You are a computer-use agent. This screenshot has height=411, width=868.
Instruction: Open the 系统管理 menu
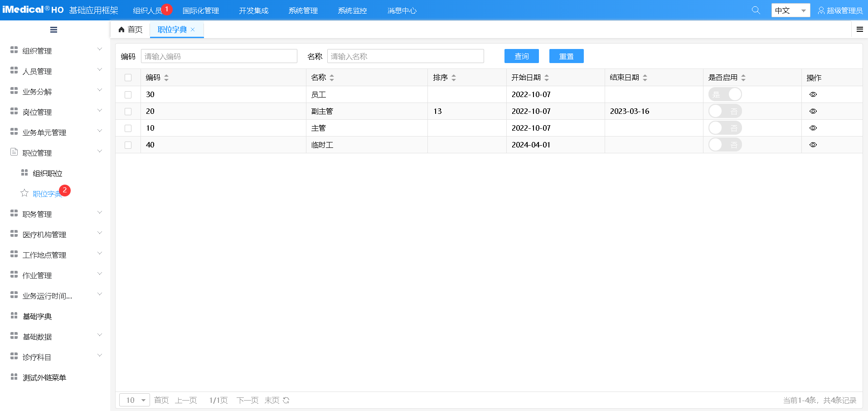[302, 10]
